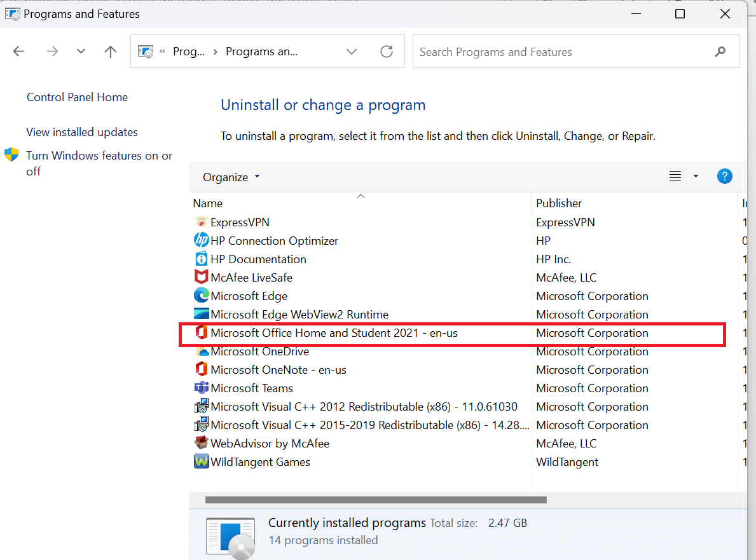
Task: Open Control Panel Home link
Action: coord(77,97)
